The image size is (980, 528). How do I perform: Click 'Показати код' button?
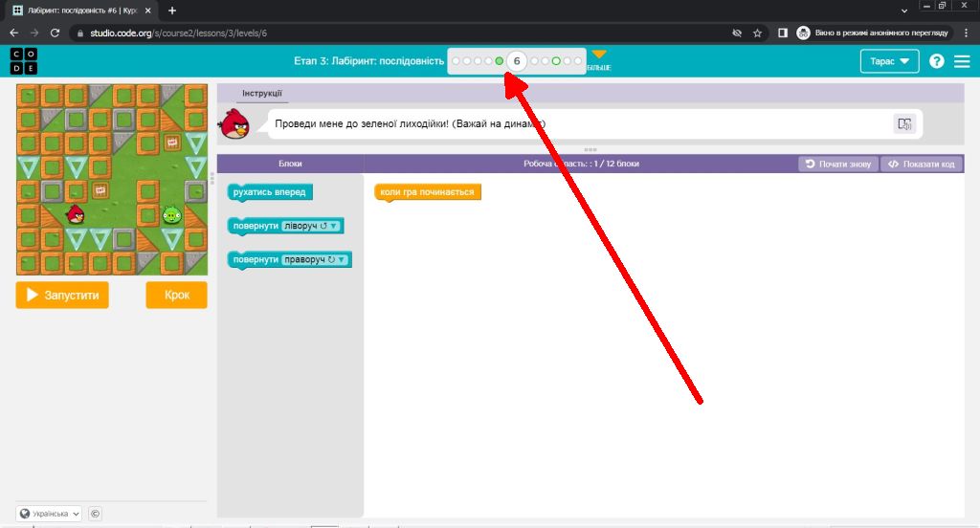tap(922, 164)
